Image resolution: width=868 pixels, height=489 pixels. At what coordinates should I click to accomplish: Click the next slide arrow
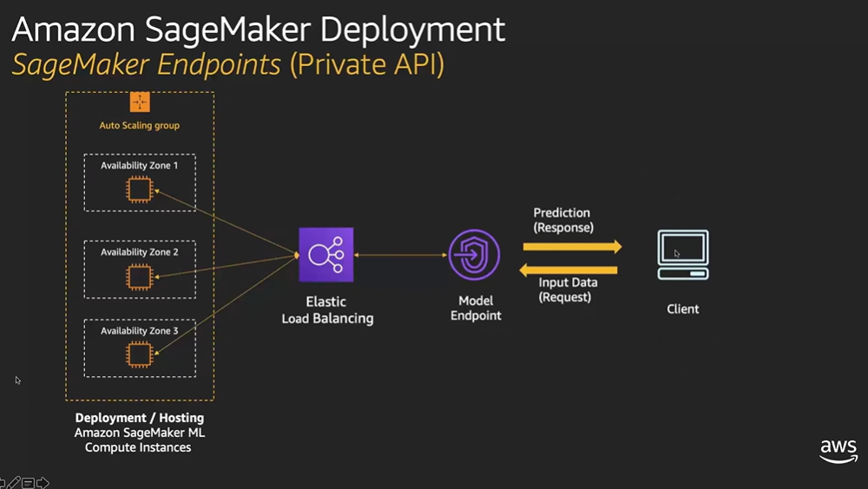(x=43, y=483)
